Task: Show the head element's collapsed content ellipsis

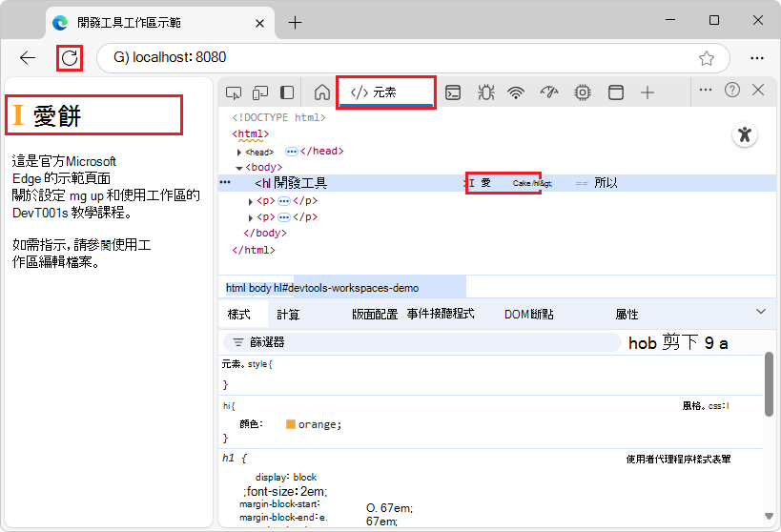Action: click(292, 152)
